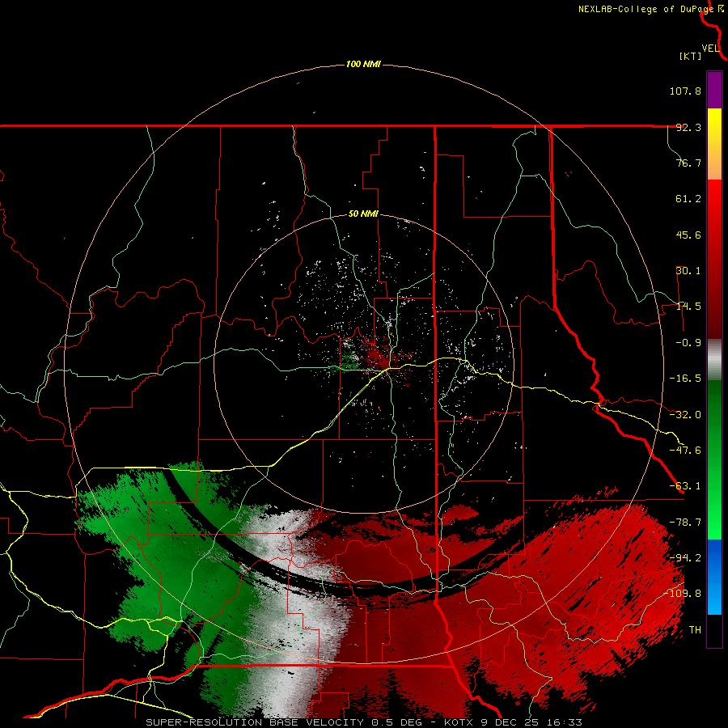Screen dimensions: 728x728
Task: Select the 76.7 legend value
Action: tap(688, 163)
